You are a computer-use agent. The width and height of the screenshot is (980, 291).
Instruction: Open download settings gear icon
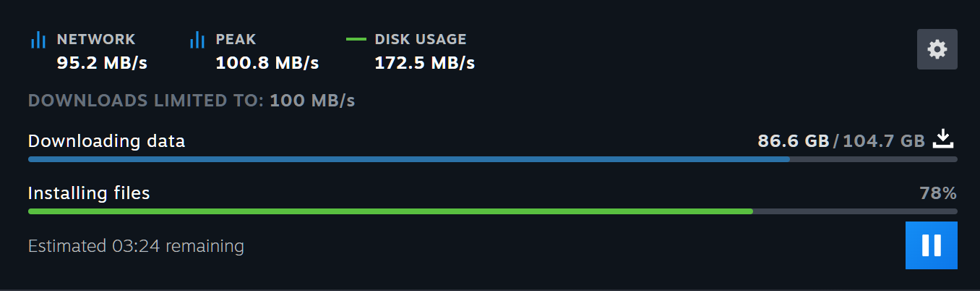(937, 49)
